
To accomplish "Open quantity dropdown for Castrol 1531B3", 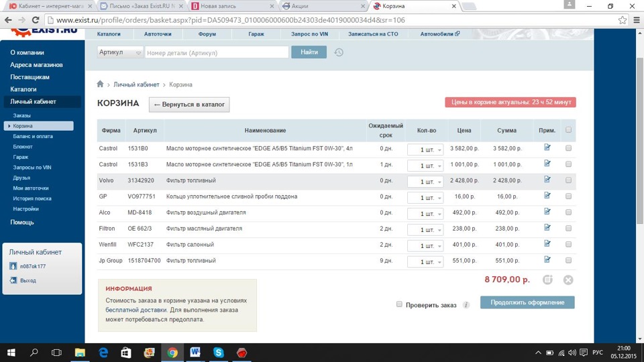I will click(x=425, y=166).
